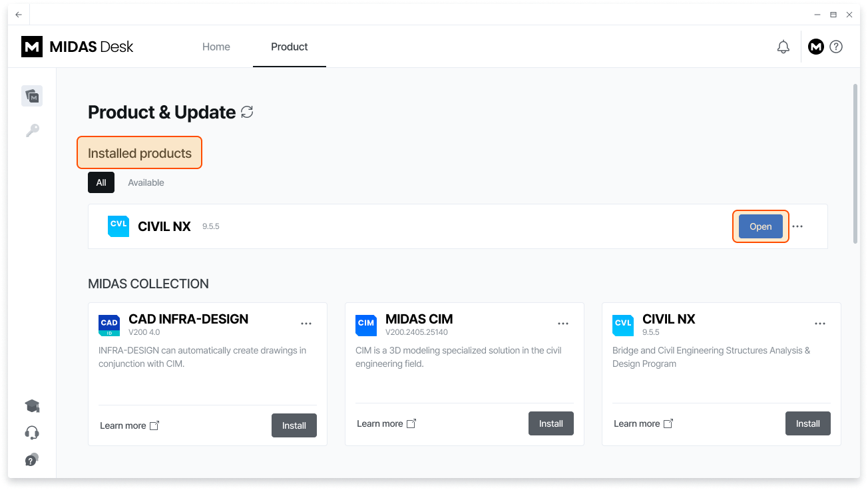Switch to the Home tab
The height and width of the screenshot is (490, 868).
tap(216, 47)
